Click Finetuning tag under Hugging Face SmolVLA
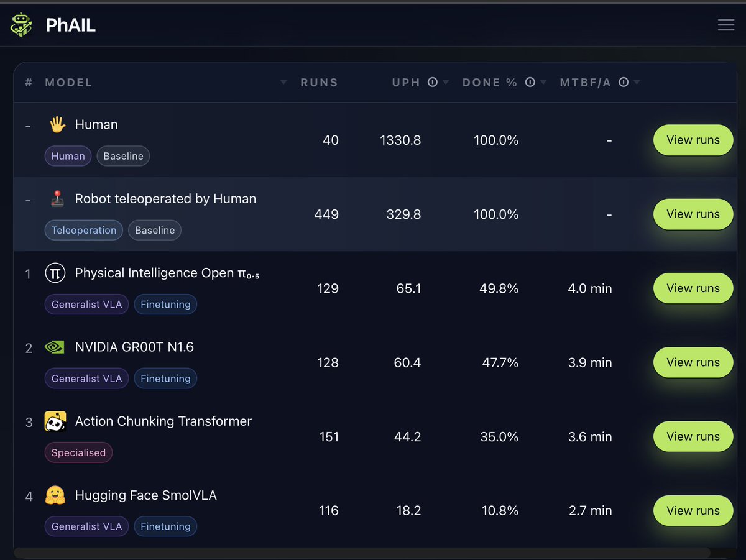This screenshot has height=560, width=746. [165, 526]
